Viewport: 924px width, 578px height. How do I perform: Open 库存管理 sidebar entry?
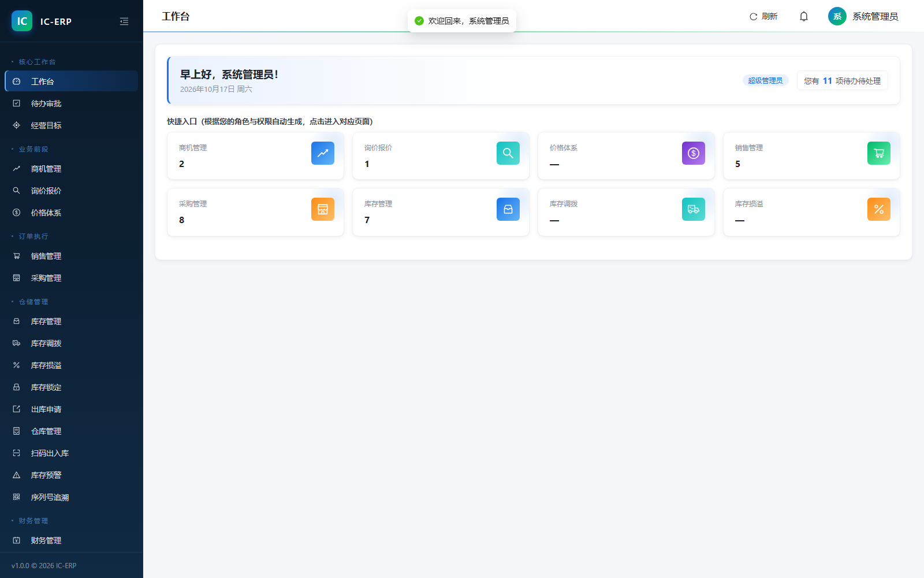click(72, 321)
